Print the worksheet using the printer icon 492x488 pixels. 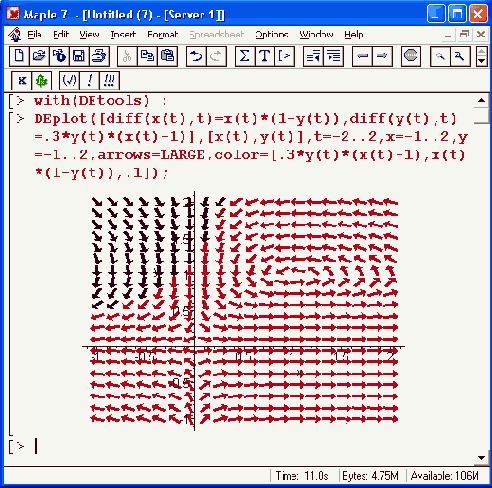pyautogui.click(x=99, y=56)
